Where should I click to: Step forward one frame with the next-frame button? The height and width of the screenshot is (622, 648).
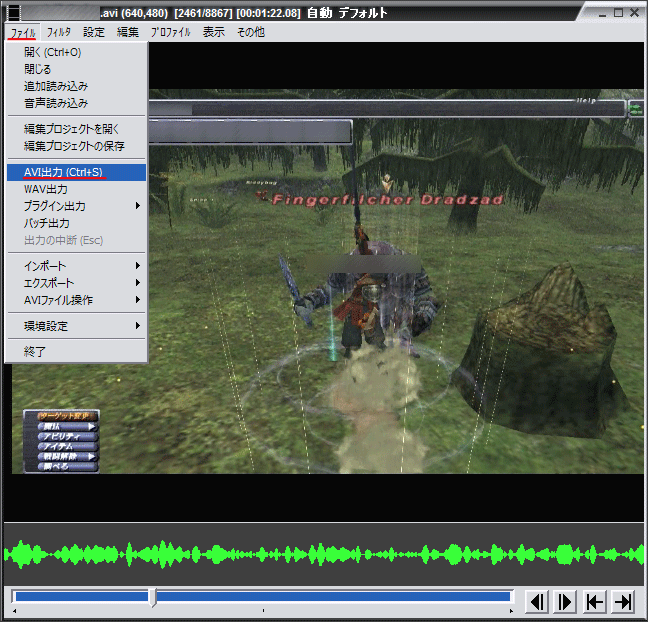[565, 602]
